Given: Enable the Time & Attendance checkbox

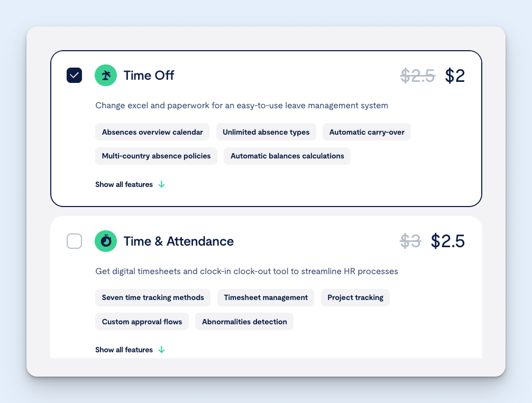Looking at the screenshot, I should tap(74, 241).
